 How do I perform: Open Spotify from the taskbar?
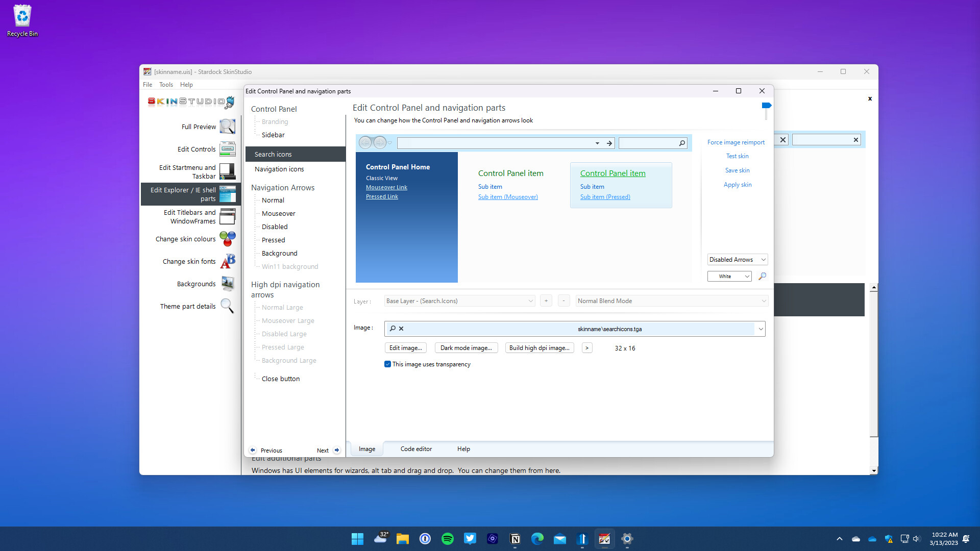pos(448,538)
